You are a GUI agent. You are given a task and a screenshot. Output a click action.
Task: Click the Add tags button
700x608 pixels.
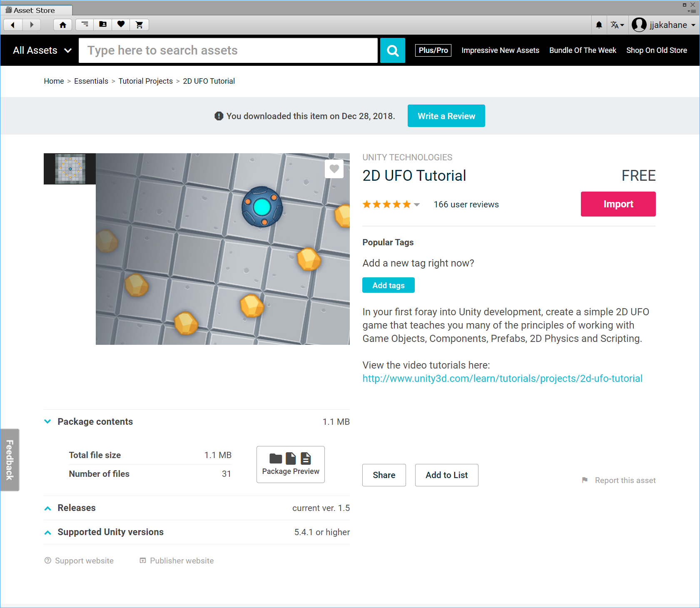click(x=389, y=285)
